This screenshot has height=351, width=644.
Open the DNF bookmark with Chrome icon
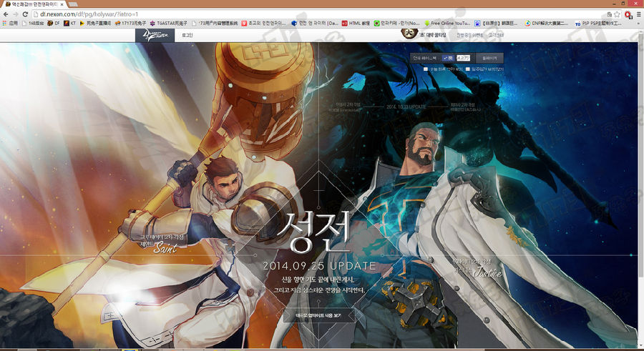coord(546,24)
